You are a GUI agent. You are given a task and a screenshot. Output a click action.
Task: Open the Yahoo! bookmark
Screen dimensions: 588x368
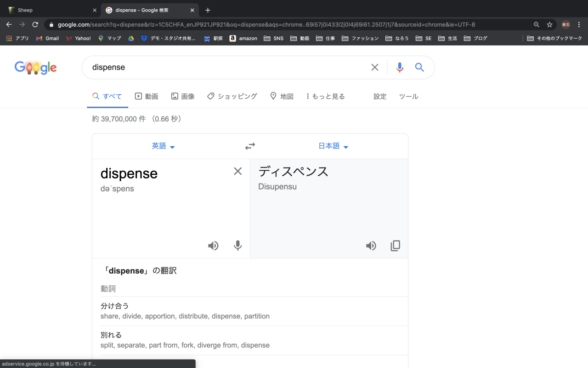78,38
